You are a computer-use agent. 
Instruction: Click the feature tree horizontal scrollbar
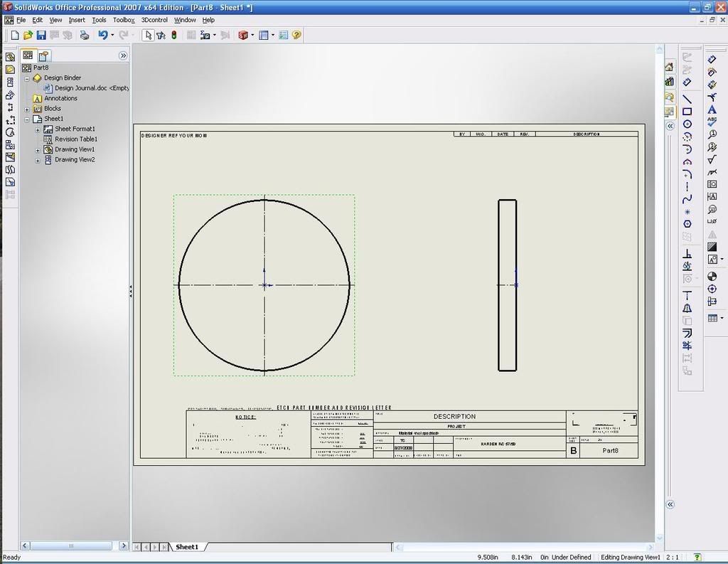tap(71, 546)
